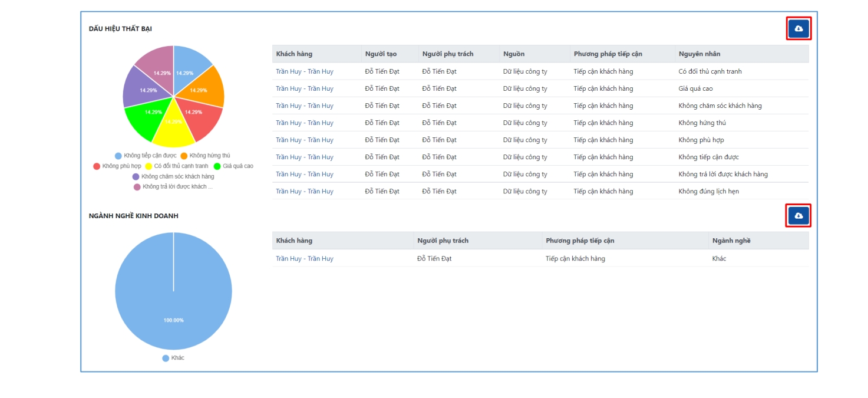This screenshot has width=868, height=398.
Task: Hide the 'Giá quá cao' legend series
Action: [233, 166]
